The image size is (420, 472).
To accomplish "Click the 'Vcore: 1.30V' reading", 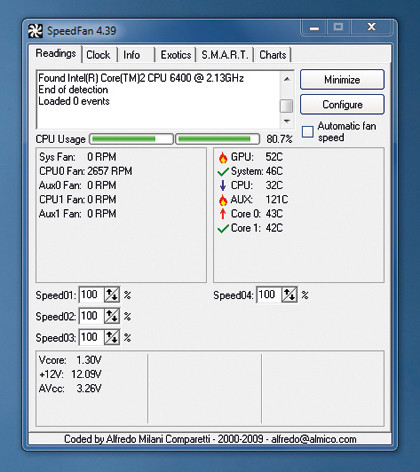I will click(70, 360).
